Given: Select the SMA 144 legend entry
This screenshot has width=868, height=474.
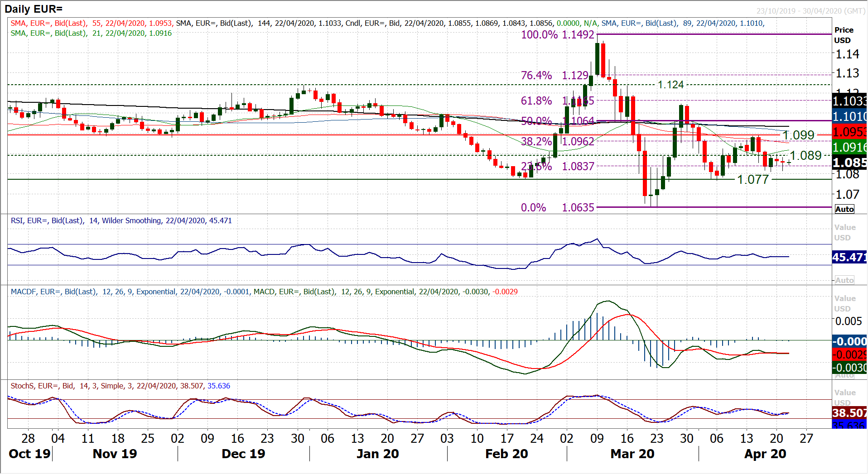Looking at the screenshot, I should [259, 23].
